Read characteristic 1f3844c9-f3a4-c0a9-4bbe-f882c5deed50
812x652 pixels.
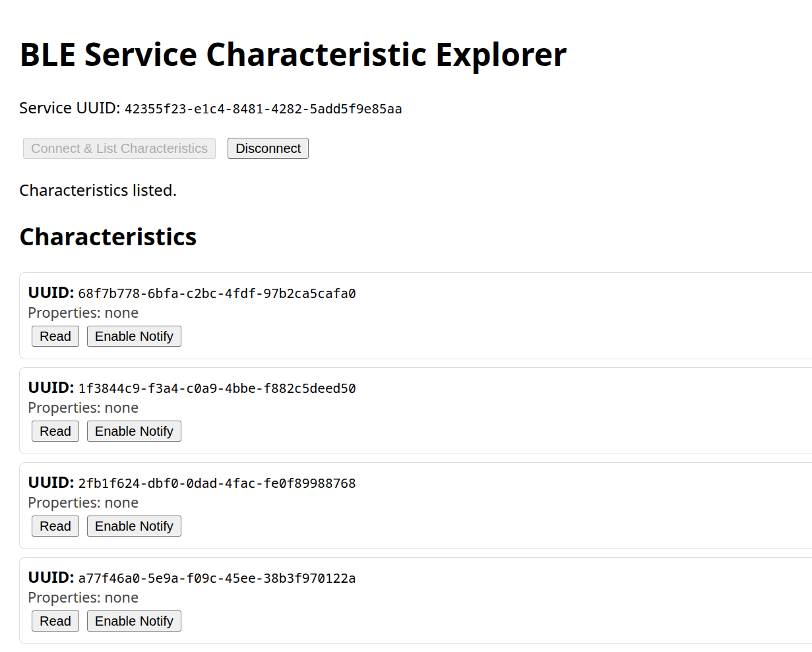tap(55, 430)
